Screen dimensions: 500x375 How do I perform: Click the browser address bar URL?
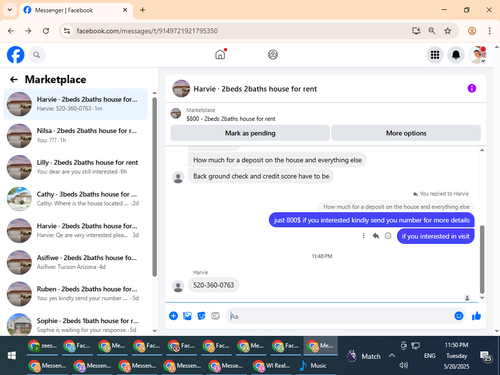[x=147, y=31]
